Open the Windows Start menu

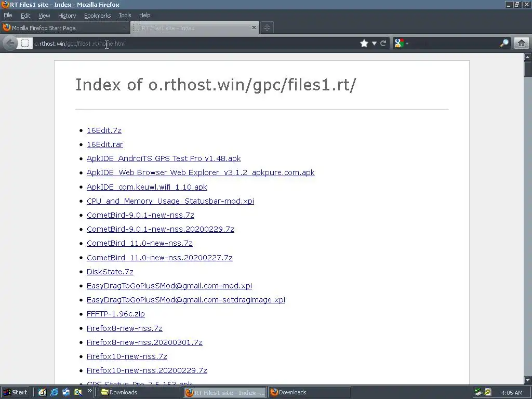pyautogui.click(x=15, y=392)
